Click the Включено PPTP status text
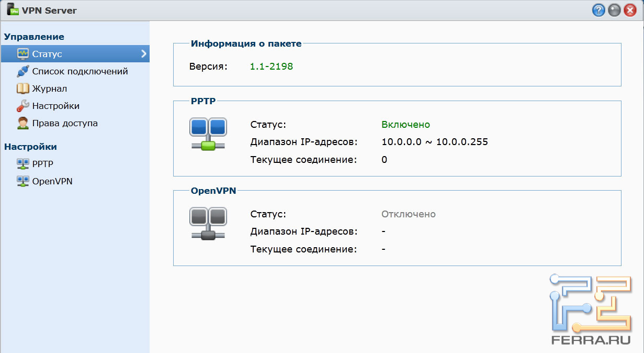This screenshot has width=644, height=353. click(405, 125)
